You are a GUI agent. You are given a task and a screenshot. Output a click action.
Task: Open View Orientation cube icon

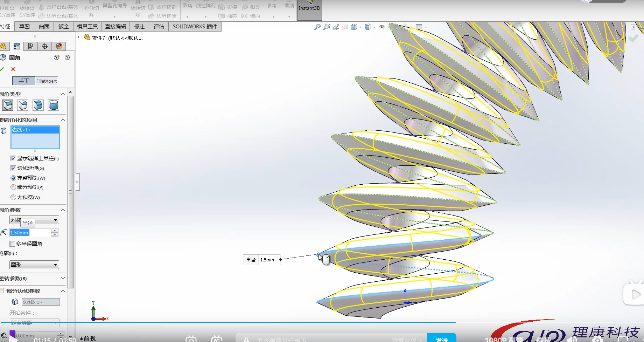[x=354, y=27]
